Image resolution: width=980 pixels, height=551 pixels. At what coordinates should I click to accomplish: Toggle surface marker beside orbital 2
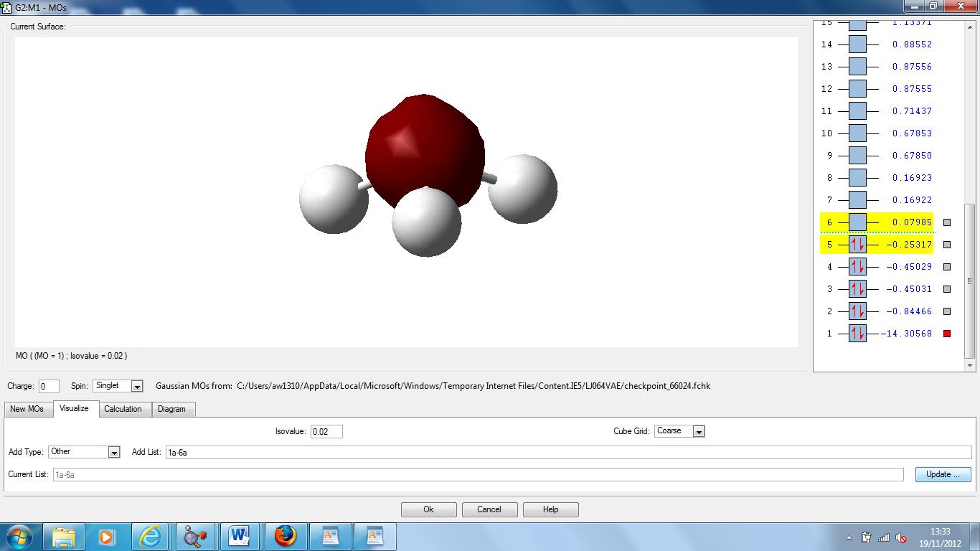pyautogui.click(x=947, y=311)
